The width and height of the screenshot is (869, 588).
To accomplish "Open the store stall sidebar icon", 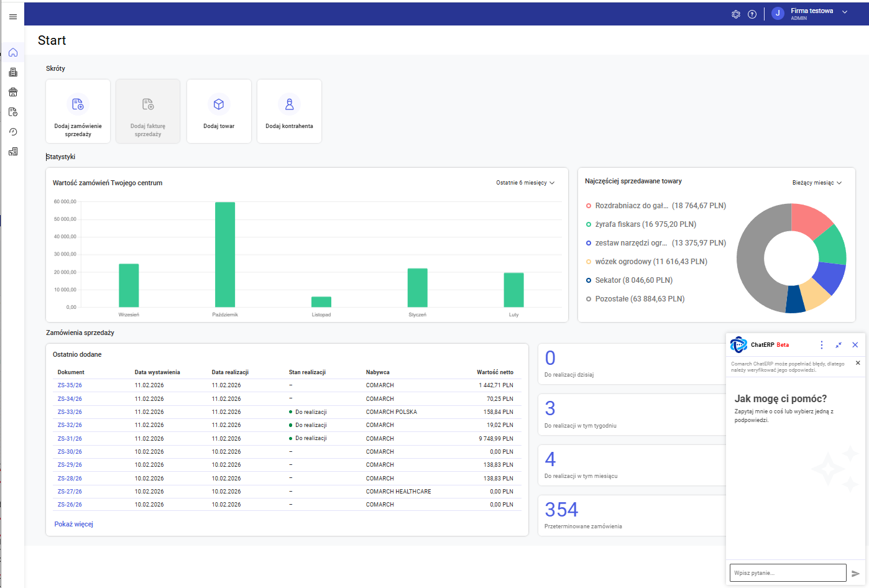I will [x=12, y=92].
